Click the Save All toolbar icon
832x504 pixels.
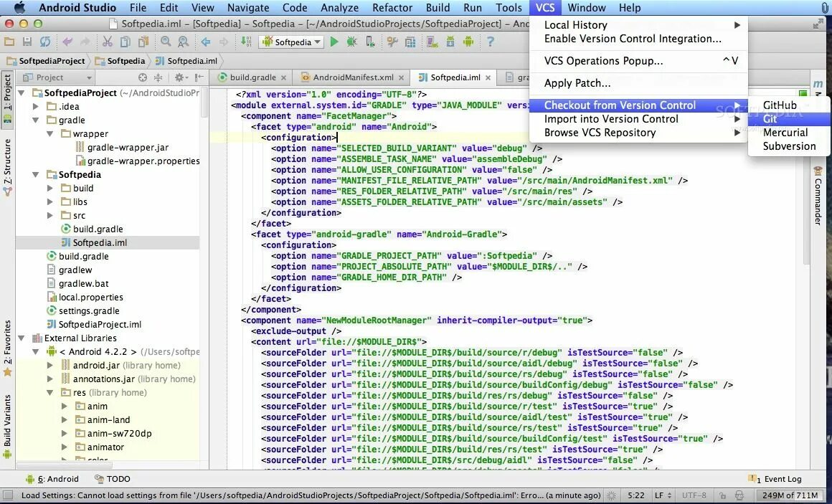pos(27,42)
